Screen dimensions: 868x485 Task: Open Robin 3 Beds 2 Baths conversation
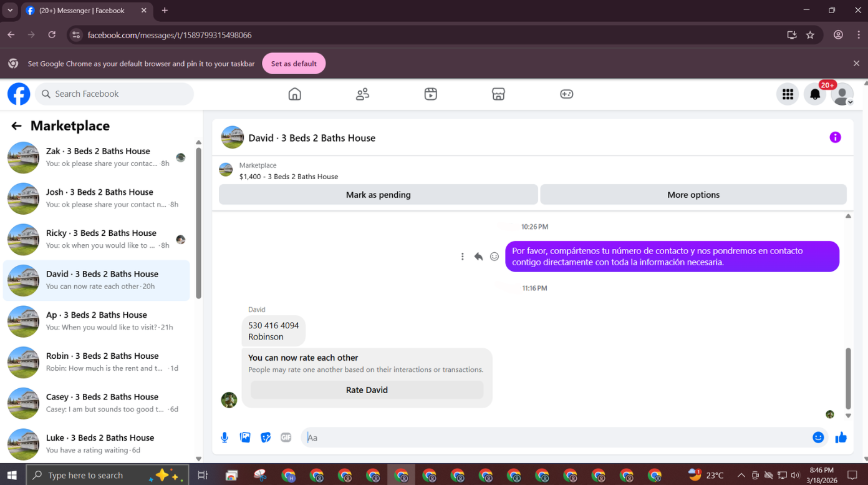97,362
